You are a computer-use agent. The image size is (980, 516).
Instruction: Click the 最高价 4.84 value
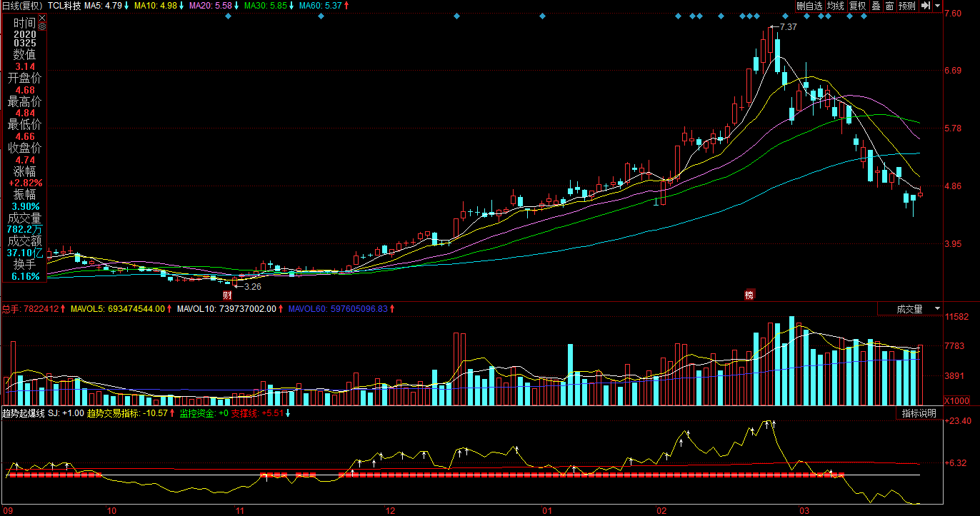tap(25, 113)
